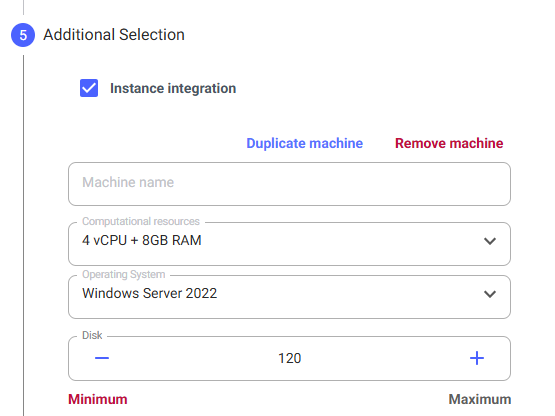
Task: Click the Operating System chevron arrow
Action: coord(490,294)
